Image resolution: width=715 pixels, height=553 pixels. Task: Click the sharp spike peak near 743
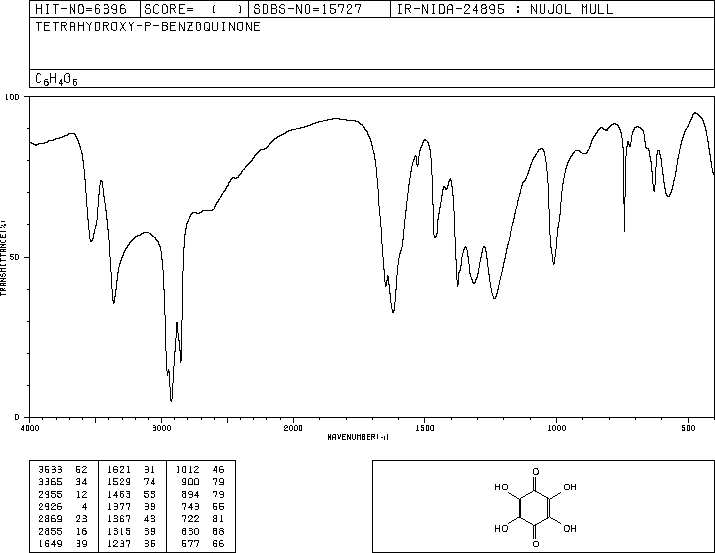pos(624,230)
